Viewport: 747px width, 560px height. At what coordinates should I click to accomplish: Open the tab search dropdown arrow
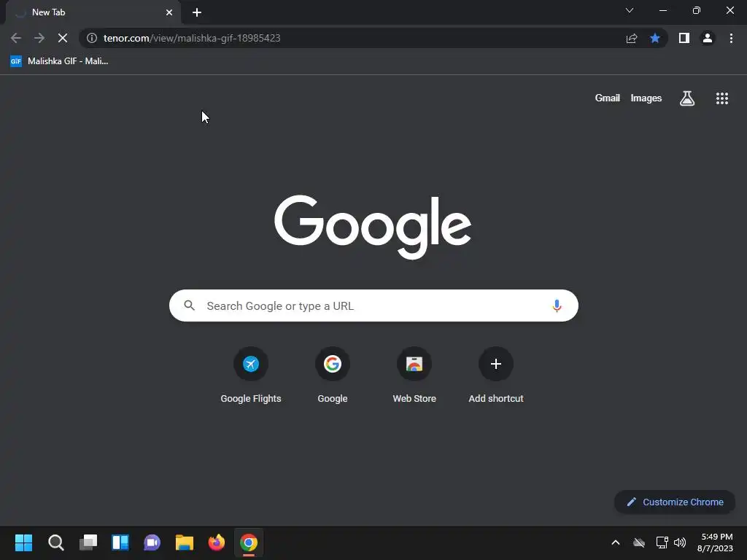tap(630, 10)
